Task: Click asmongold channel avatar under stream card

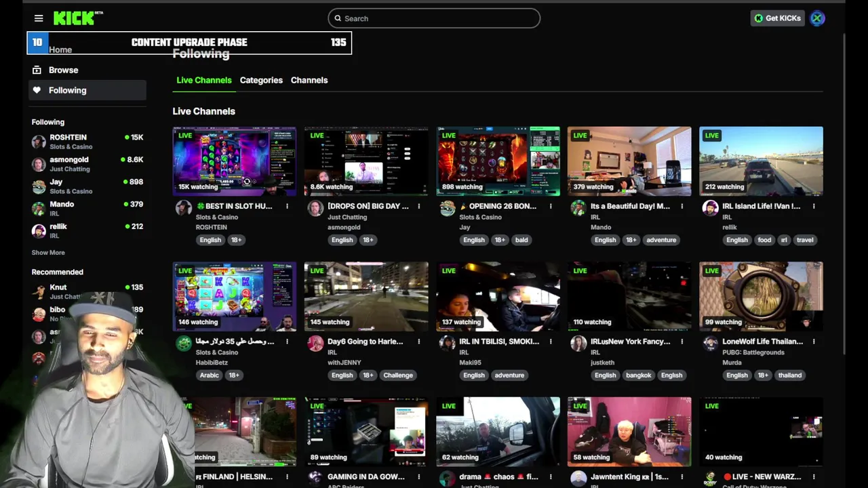Action: (315, 208)
